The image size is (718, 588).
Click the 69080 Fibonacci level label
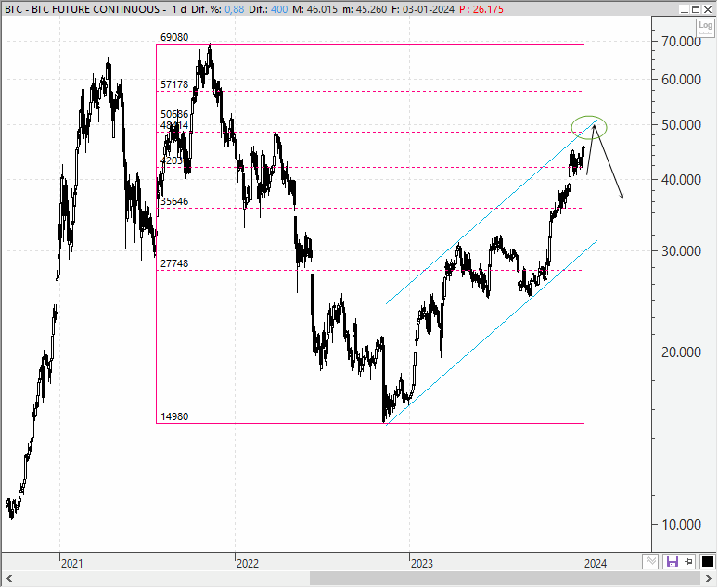coord(174,37)
